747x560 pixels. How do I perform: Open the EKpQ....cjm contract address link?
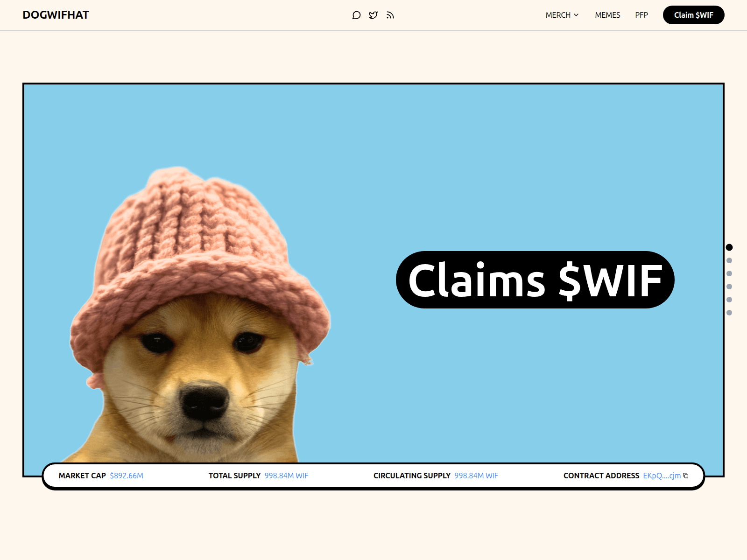point(661,476)
